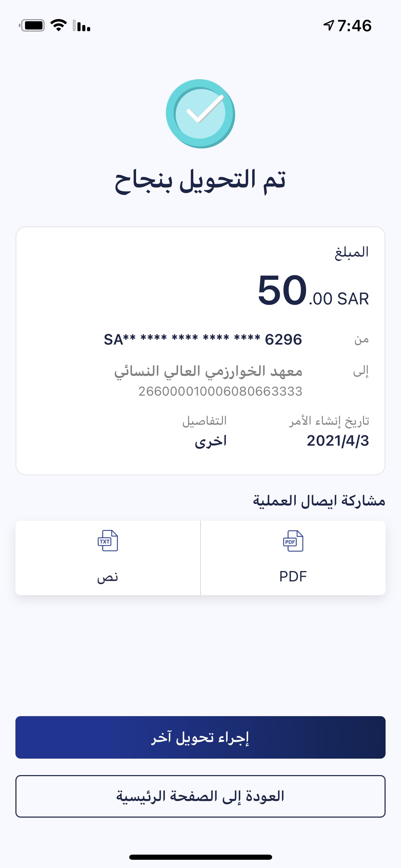Tap the cellular signal bars icon
This screenshot has width=401, height=868.
coord(82,26)
